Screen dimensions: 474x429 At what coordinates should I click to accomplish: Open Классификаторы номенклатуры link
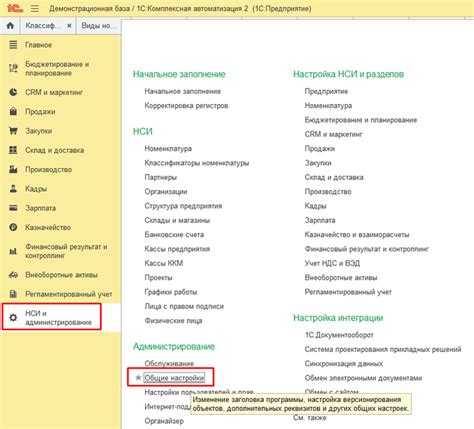pos(197,163)
